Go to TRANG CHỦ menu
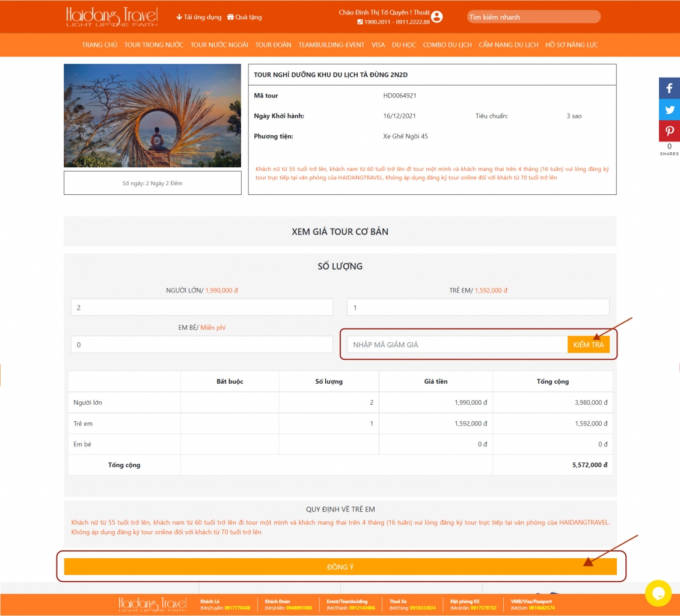The image size is (680, 616). click(100, 45)
